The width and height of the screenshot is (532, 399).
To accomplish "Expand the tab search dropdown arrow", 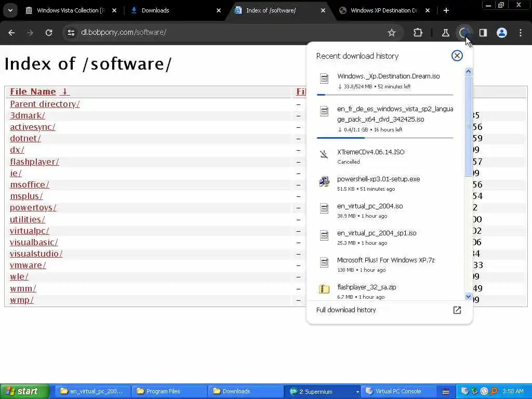I will (10, 10).
